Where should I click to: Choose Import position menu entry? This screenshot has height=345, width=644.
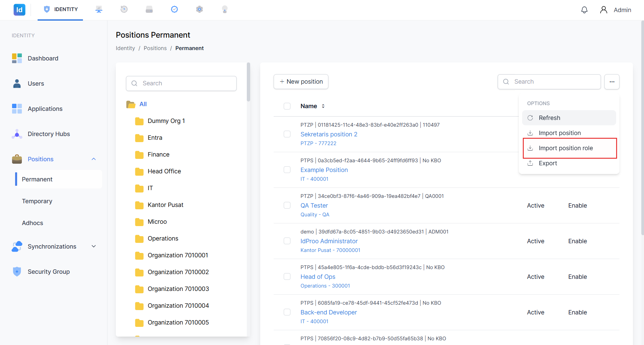tap(569, 133)
